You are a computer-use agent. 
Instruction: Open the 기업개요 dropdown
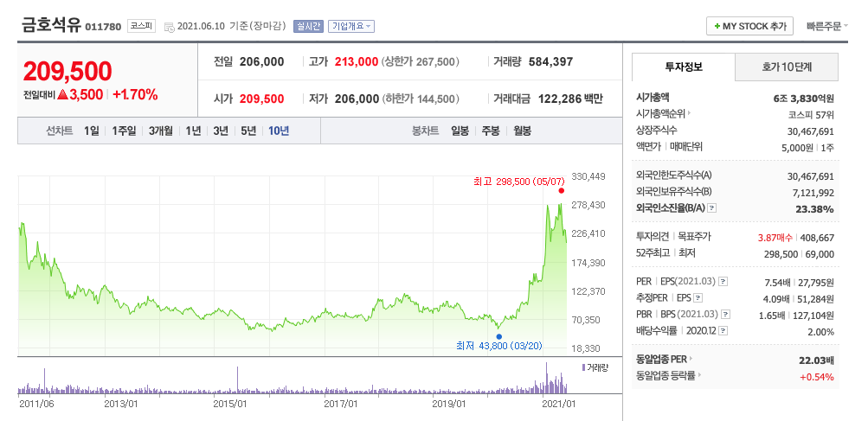pyautogui.click(x=351, y=26)
